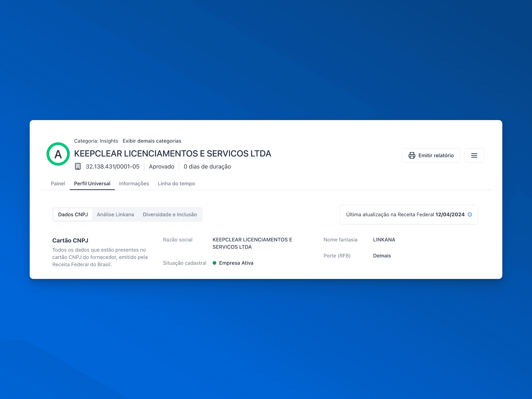Click the Última atualização na Receita Federal box
The width and height of the screenshot is (532, 399).
pyautogui.click(x=405, y=214)
